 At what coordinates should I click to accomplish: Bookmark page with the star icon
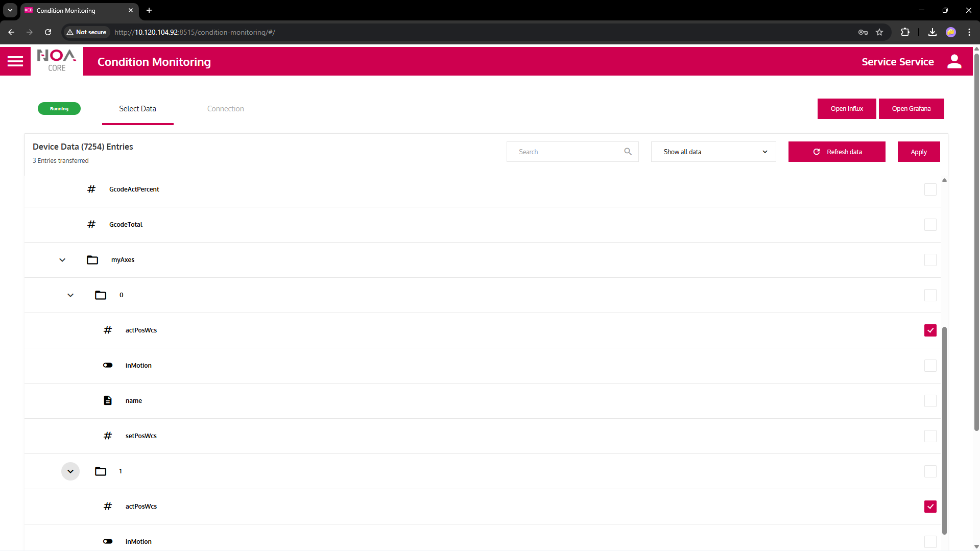[x=879, y=32]
